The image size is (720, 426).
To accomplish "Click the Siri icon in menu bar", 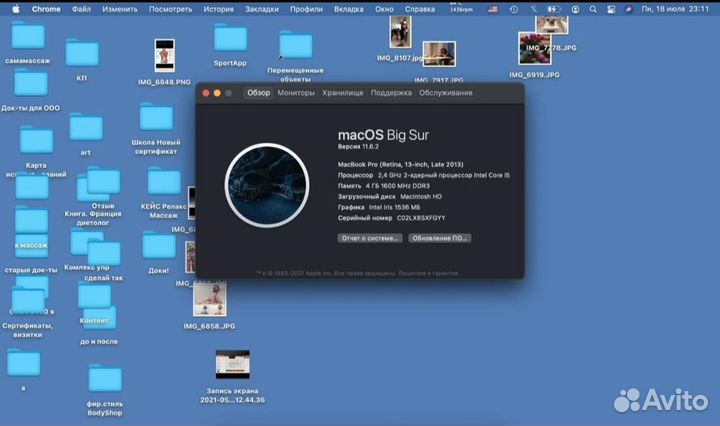I will (x=629, y=9).
